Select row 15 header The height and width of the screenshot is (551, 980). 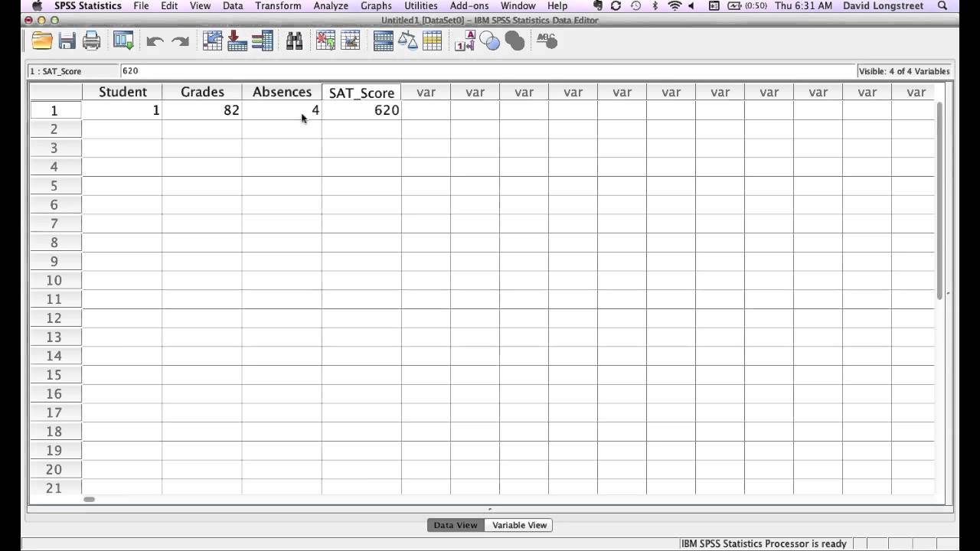(x=54, y=375)
